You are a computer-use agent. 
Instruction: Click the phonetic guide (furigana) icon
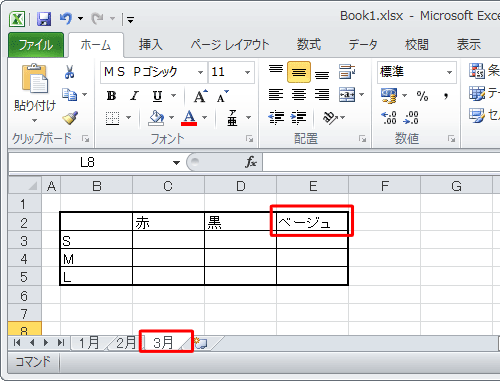pyautogui.click(x=232, y=118)
